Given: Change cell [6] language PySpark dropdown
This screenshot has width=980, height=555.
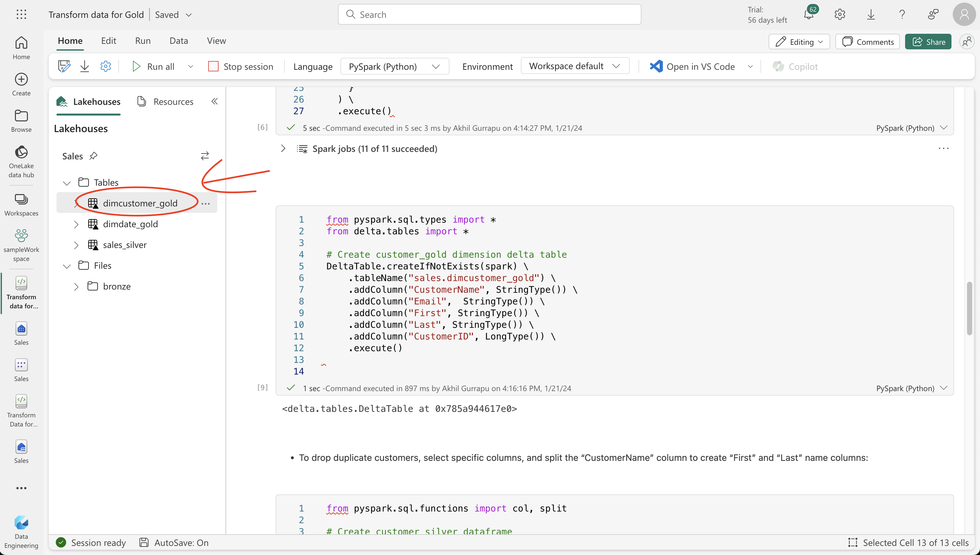Looking at the screenshot, I should click(x=912, y=128).
